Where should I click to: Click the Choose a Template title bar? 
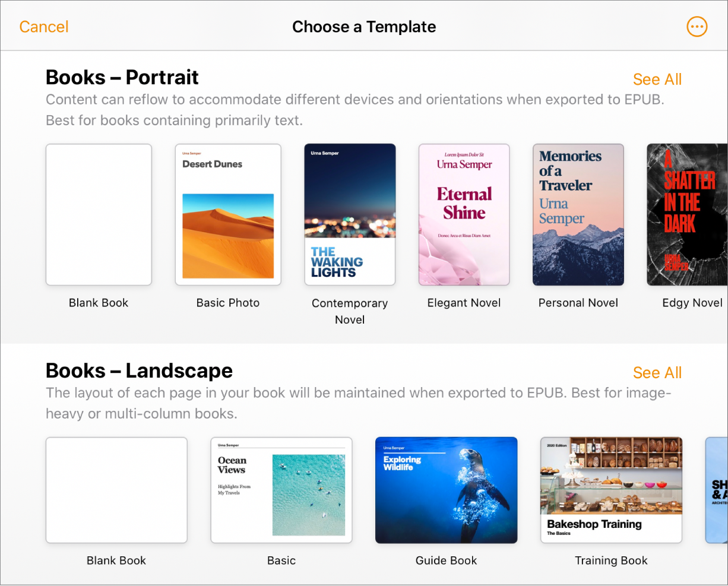coord(363,26)
